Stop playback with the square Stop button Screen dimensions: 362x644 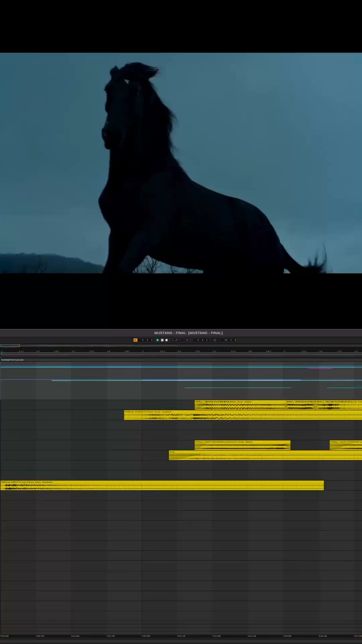[x=162, y=340]
